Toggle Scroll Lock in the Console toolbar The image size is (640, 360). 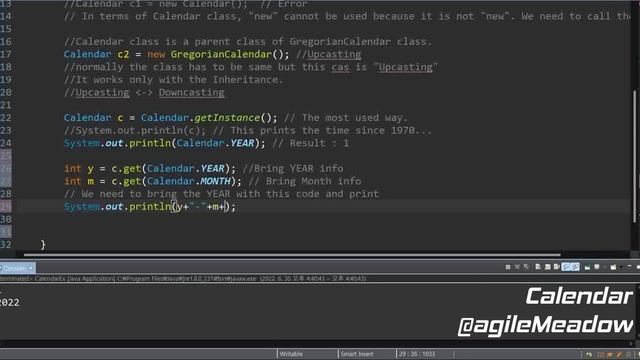tap(547, 267)
